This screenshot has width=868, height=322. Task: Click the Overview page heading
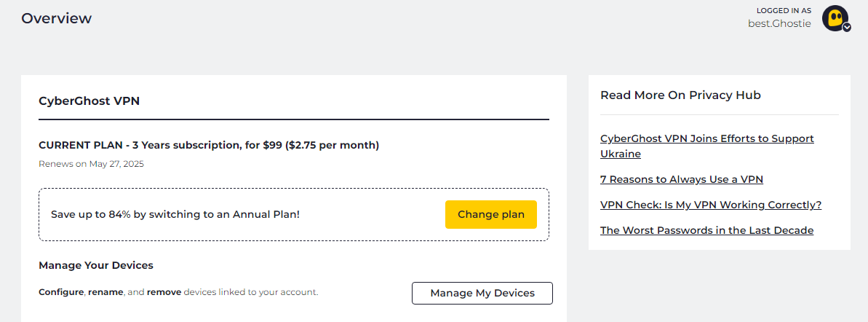57,18
